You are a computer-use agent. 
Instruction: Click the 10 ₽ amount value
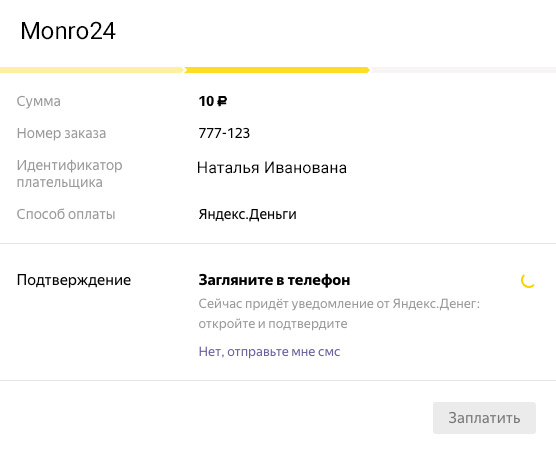pos(213,101)
